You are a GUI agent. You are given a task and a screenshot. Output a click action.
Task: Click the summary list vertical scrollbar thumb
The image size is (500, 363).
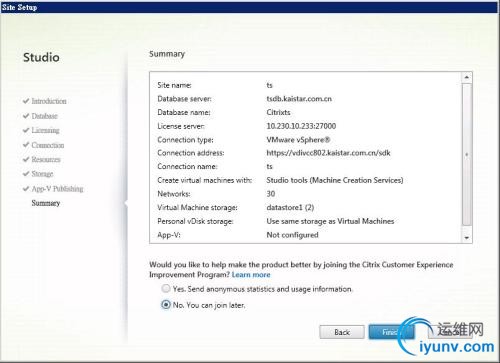[467, 154]
